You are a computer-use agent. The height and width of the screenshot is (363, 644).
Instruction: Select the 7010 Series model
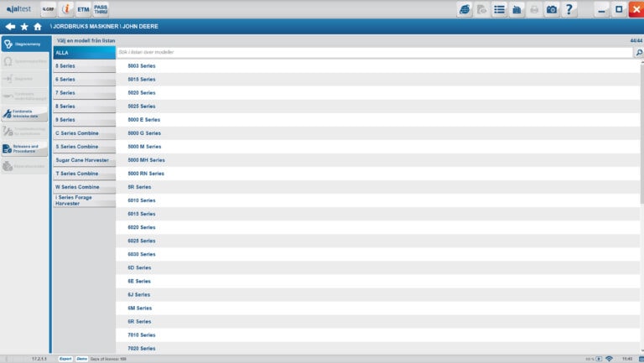point(378,335)
